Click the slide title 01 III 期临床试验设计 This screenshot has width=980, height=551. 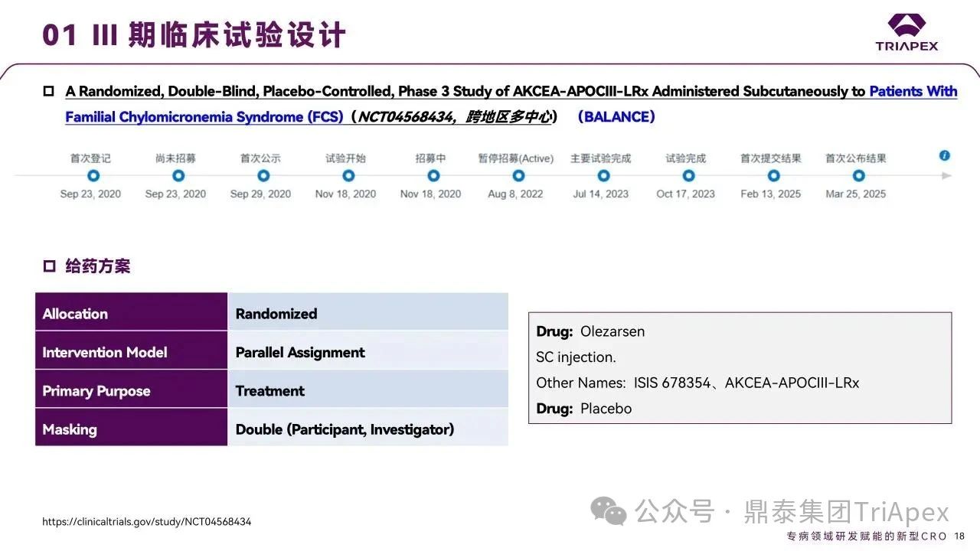[194, 35]
